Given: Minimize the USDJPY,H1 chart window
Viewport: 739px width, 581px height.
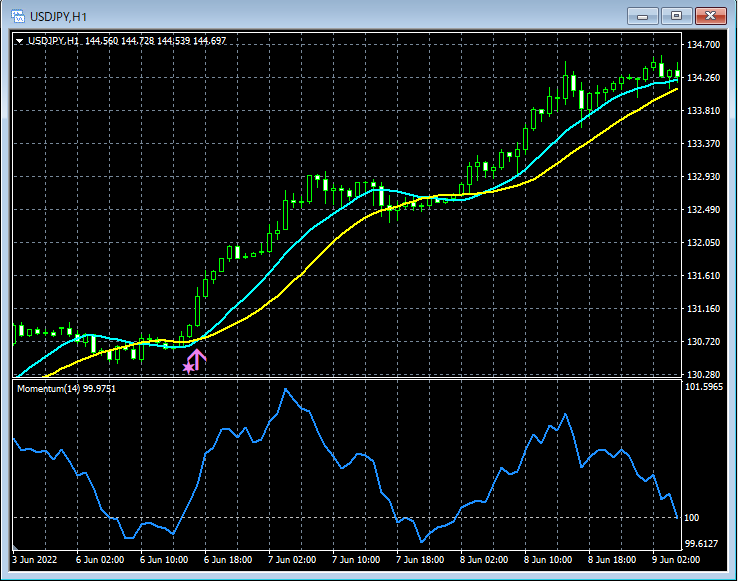Looking at the screenshot, I should [642, 16].
